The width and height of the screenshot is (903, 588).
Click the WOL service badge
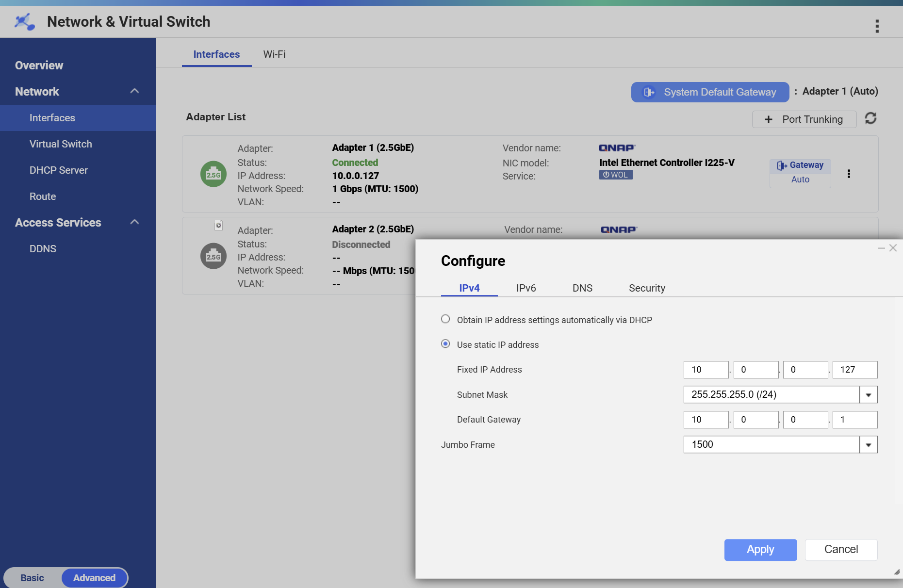[x=616, y=175]
